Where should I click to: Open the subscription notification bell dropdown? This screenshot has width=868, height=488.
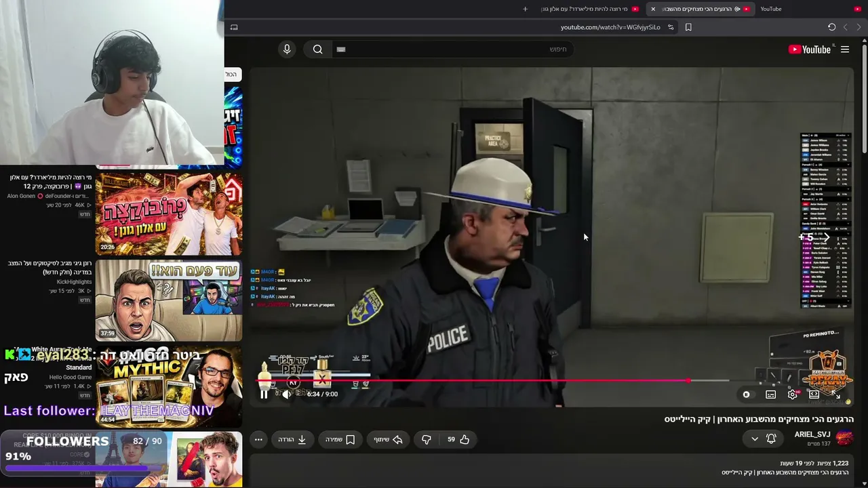tap(763, 439)
